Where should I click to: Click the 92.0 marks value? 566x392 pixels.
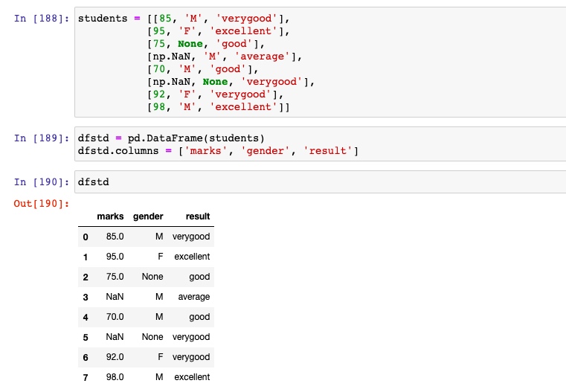tap(115, 357)
